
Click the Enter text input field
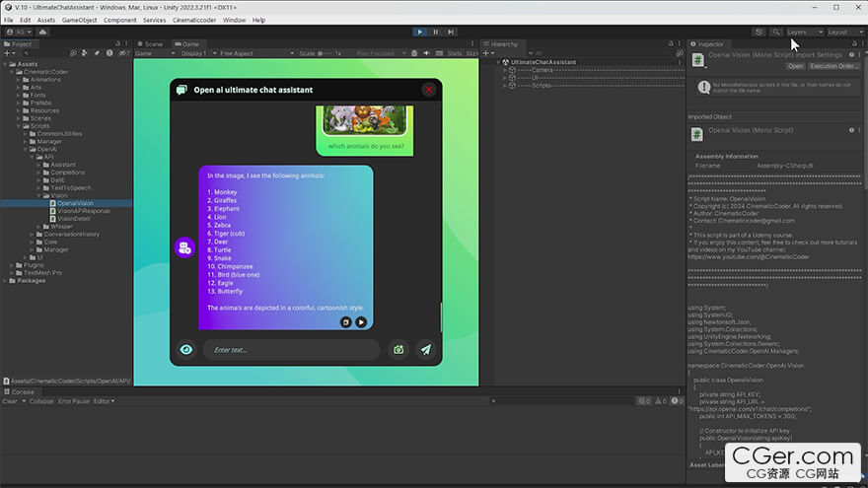[x=291, y=349]
